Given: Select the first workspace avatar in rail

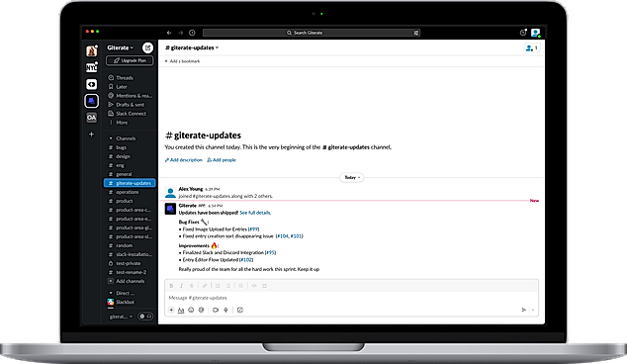Looking at the screenshot, I should coord(92,51).
